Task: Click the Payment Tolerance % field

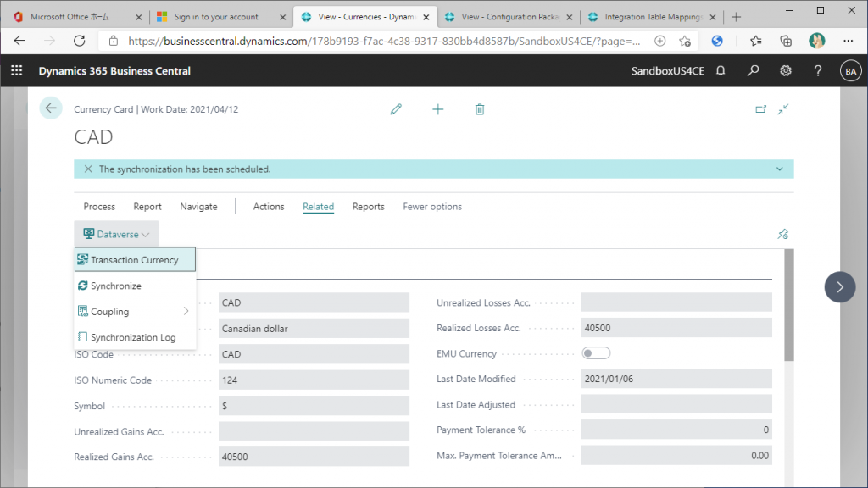Action: point(676,430)
